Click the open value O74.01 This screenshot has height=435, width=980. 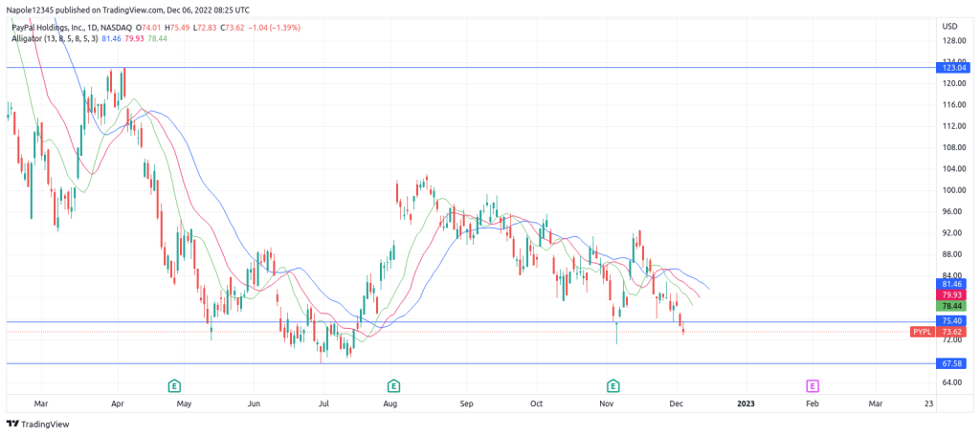(x=148, y=28)
